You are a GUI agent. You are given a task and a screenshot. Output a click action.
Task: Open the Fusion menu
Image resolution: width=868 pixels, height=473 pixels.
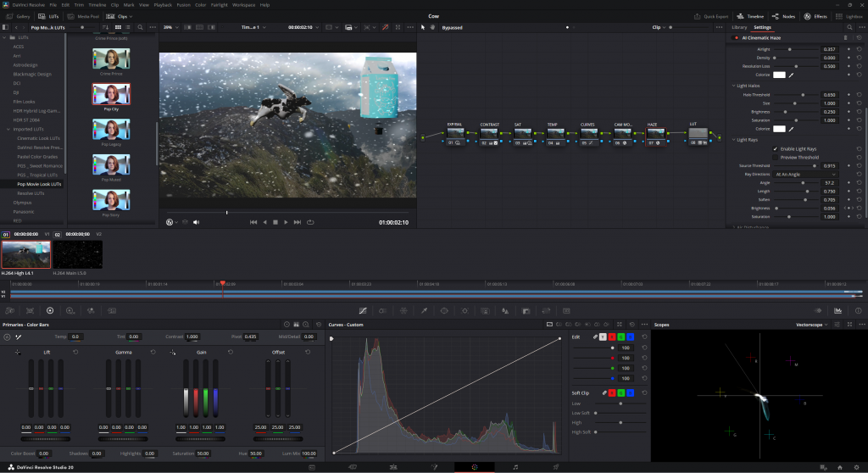click(x=183, y=5)
